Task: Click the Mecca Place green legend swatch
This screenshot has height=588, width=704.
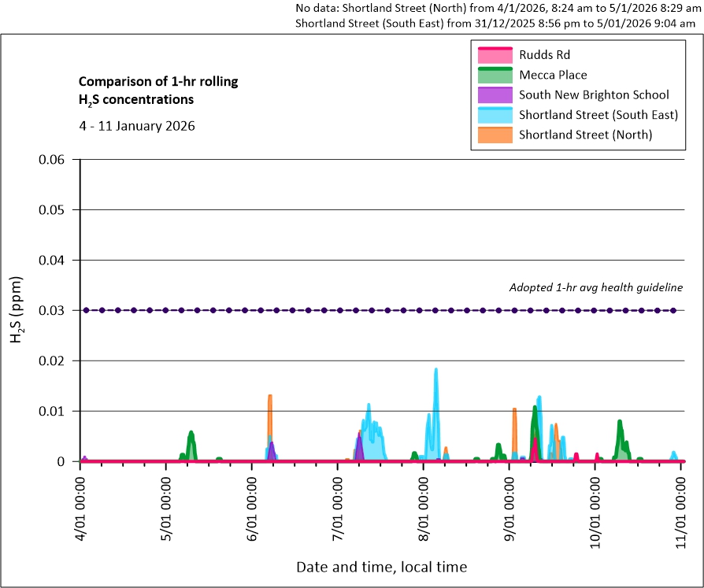Action: coord(495,75)
